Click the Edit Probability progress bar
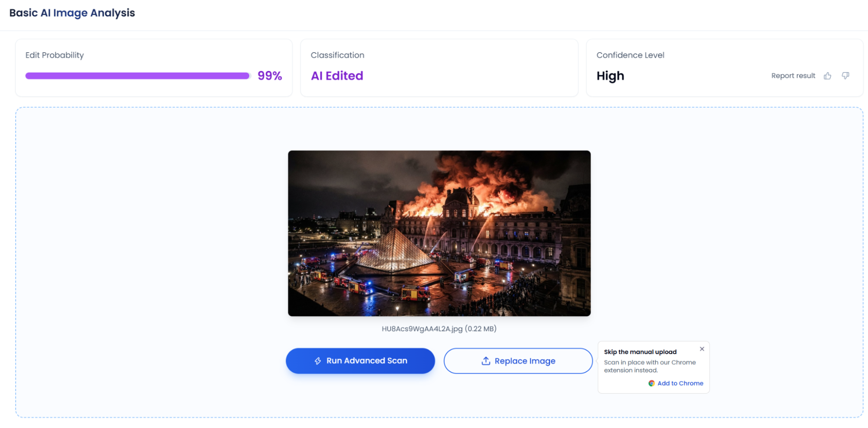The height and width of the screenshot is (428, 868). tap(138, 76)
